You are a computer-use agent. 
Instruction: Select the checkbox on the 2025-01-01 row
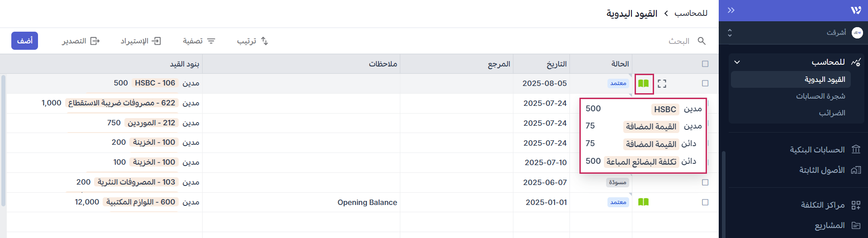click(x=705, y=202)
